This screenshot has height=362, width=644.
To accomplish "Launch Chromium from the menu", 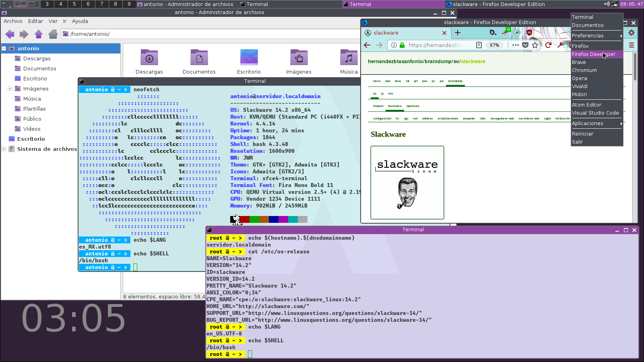I will tap(597, 70).
